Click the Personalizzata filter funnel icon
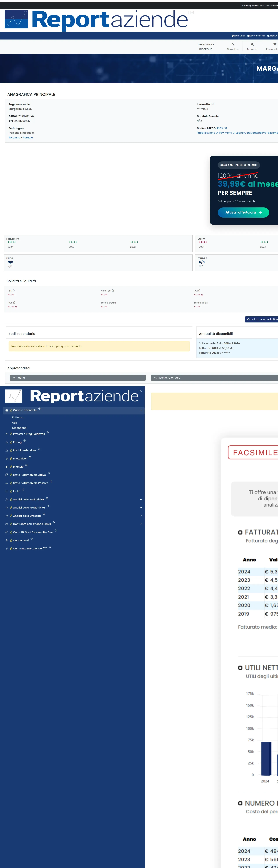This screenshot has height=868, width=278. [275, 44]
